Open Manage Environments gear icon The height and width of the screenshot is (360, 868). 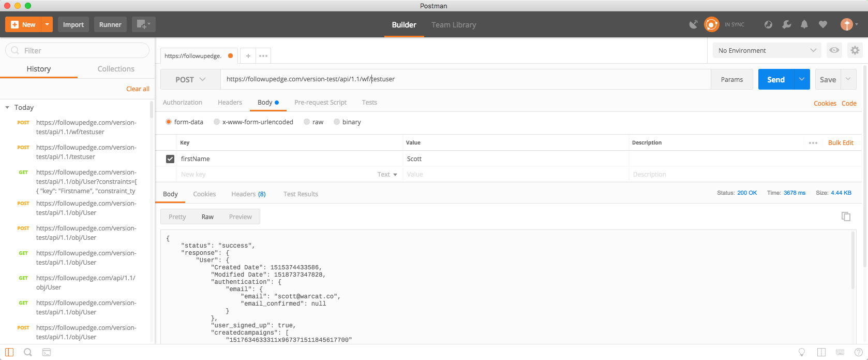[855, 50]
